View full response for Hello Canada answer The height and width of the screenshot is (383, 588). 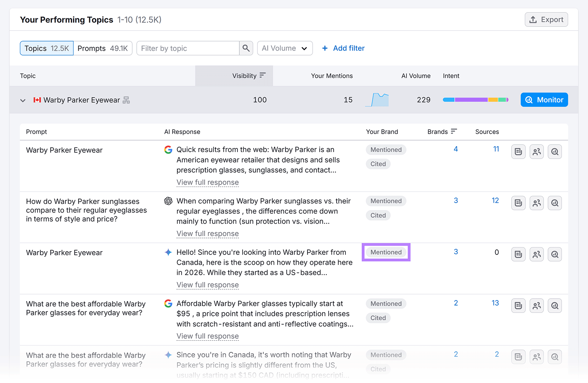pos(208,285)
